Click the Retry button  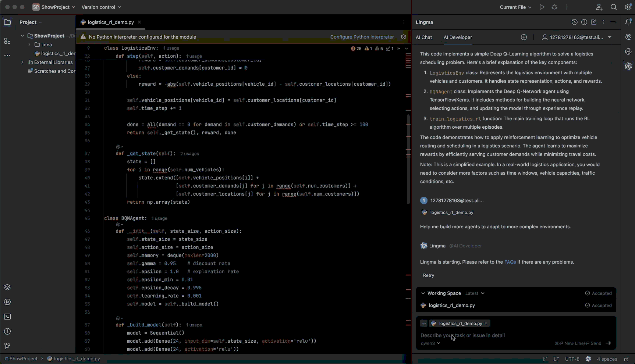[429, 275]
